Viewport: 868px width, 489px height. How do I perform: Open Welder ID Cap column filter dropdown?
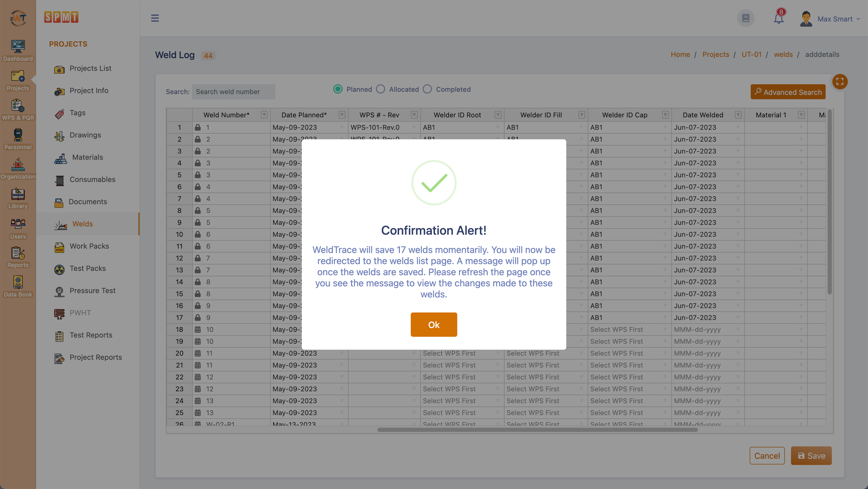pyautogui.click(x=665, y=115)
